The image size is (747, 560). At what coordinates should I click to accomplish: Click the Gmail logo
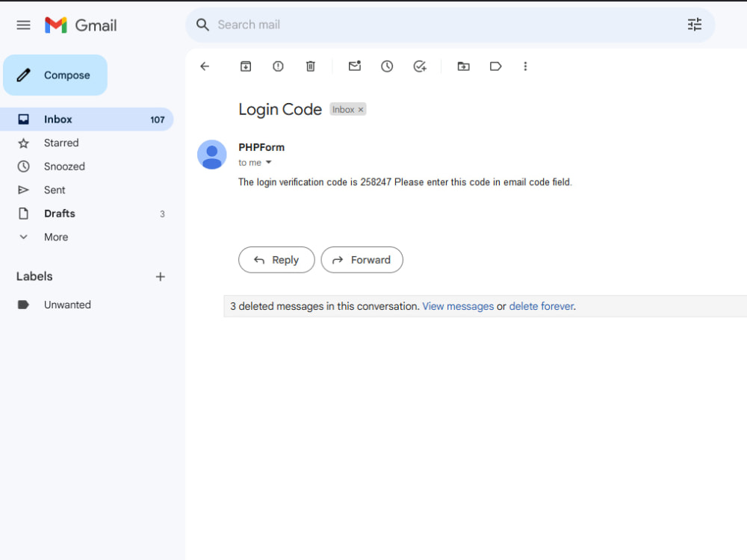[x=81, y=25]
